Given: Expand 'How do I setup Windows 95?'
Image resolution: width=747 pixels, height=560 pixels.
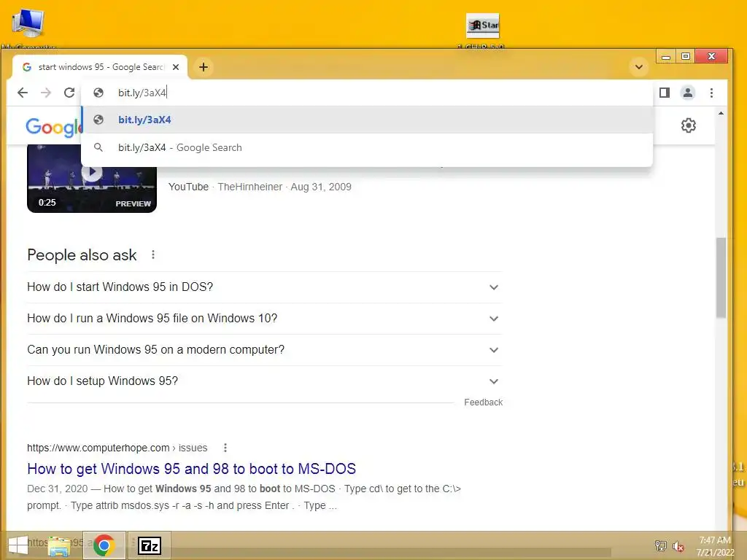Looking at the screenshot, I should (264, 381).
